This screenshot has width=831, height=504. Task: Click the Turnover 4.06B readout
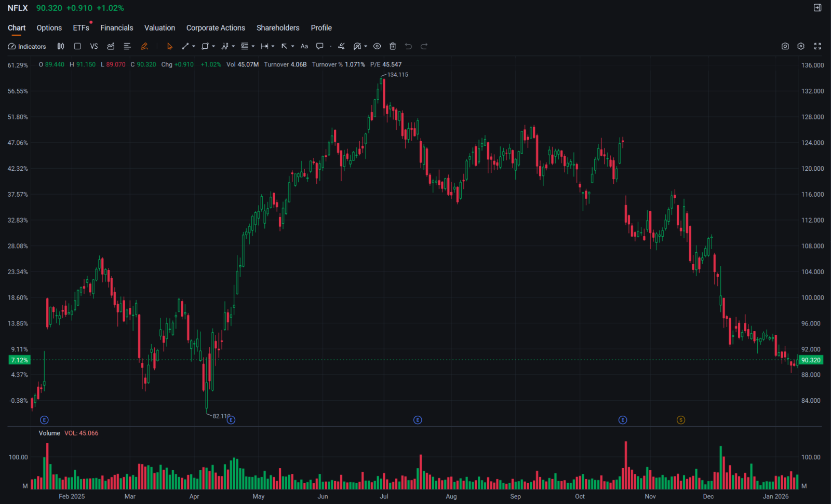tap(285, 65)
